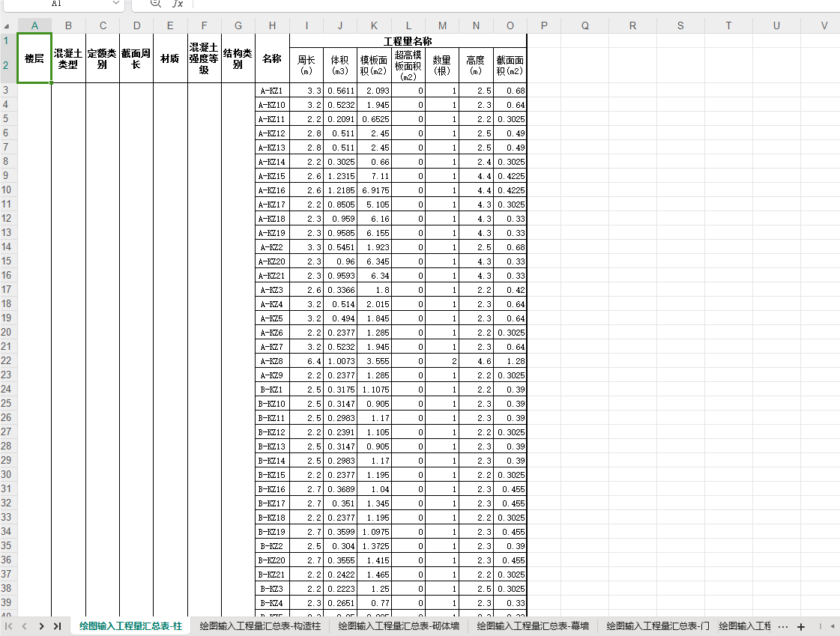Add a new sheet with the plus icon
Viewport: 840px width, 636px height.
tap(801, 626)
